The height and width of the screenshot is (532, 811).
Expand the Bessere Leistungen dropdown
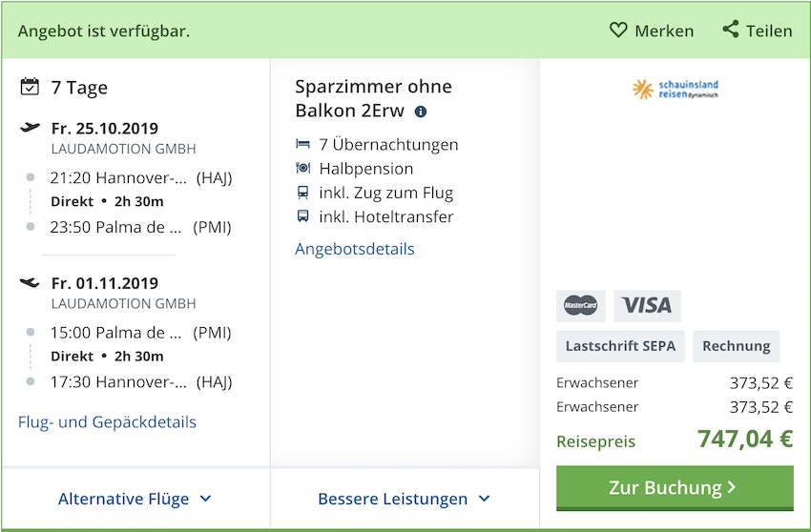[404, 499]
